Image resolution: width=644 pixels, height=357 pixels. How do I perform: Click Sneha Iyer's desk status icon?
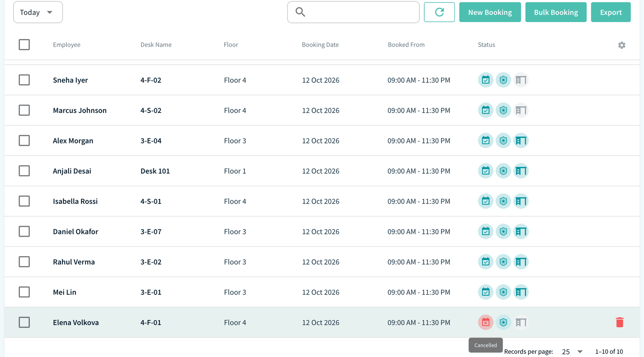click(x=521, y=80)
